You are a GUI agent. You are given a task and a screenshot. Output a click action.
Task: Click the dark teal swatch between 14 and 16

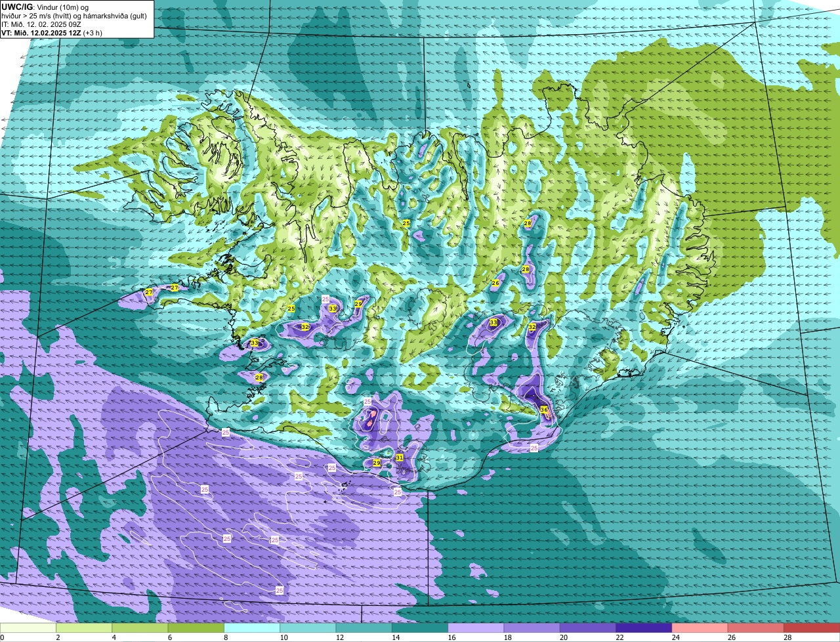[x=420, y=628]
